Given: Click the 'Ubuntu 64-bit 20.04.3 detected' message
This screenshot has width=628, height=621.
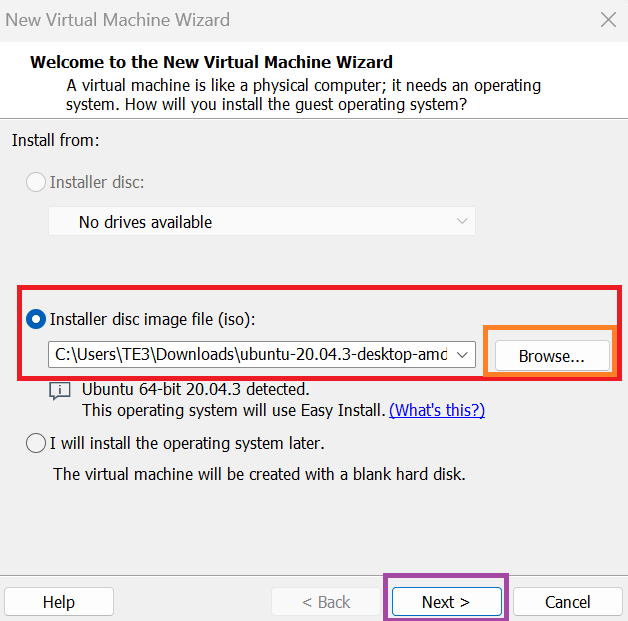Looking at the screenshot, I should (x=195, y=389).
